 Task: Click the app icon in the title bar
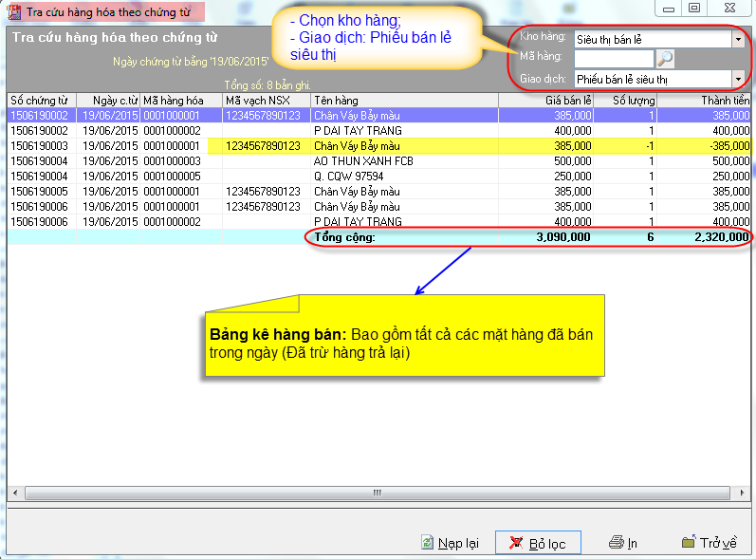click(x=13, y=10)
